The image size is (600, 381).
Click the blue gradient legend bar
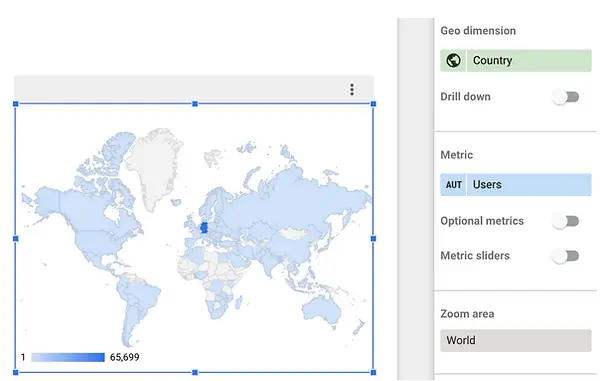[x=68, y=357]
